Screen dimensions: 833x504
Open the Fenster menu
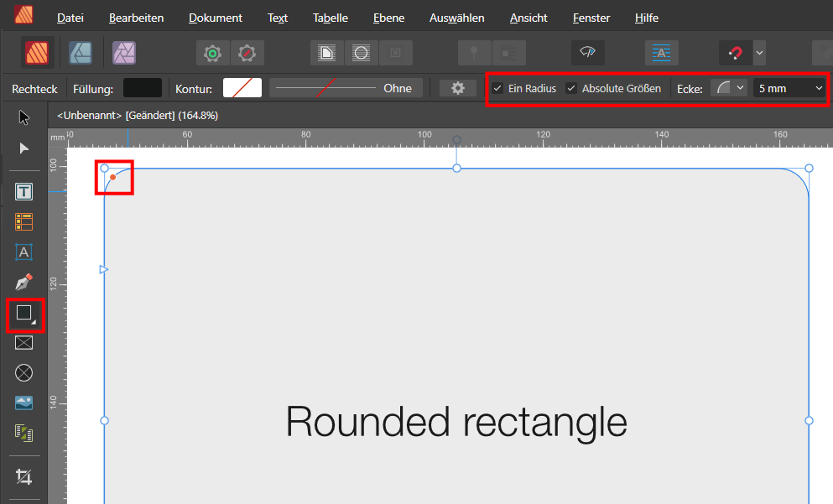[x=591, y=18]
